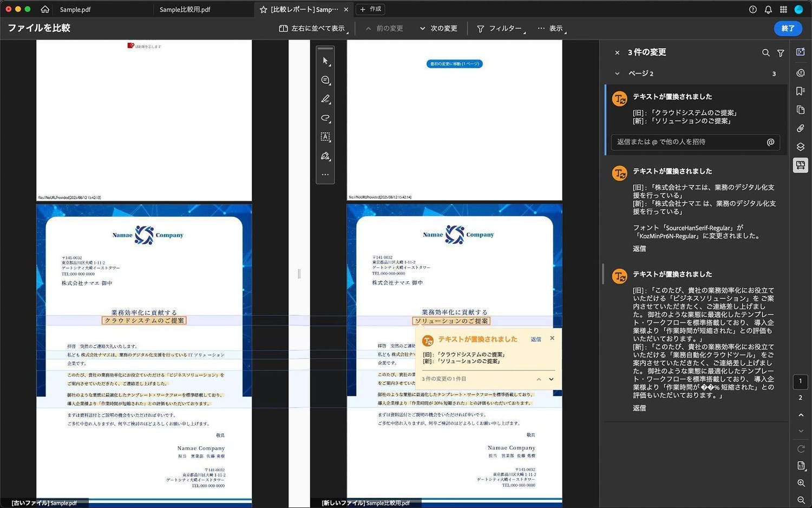Open the bookmarks panel in right sidebar
This screenshot has height=508, width=812.
[x=801, y=91]
